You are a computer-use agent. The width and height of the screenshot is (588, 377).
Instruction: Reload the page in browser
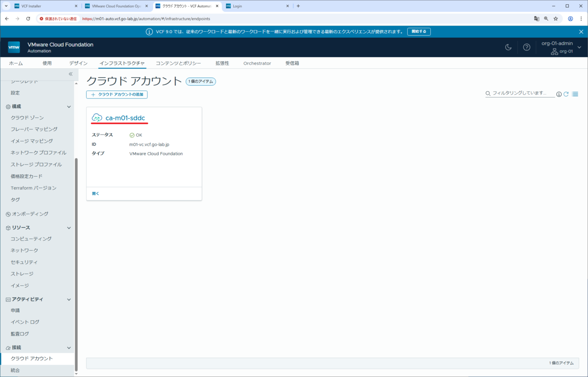[x=28, y=19]
